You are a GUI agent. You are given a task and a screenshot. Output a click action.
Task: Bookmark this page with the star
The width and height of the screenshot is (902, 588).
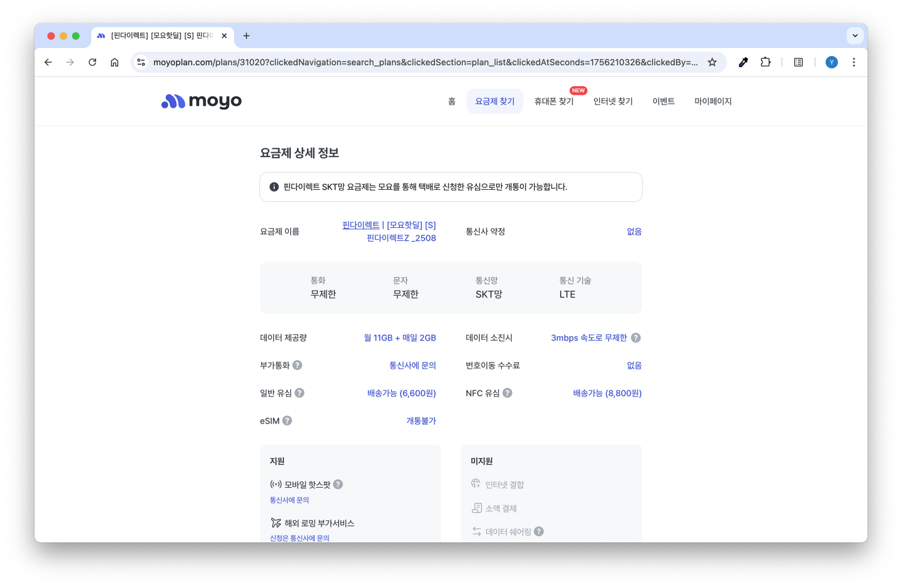(x=712, y=62)
